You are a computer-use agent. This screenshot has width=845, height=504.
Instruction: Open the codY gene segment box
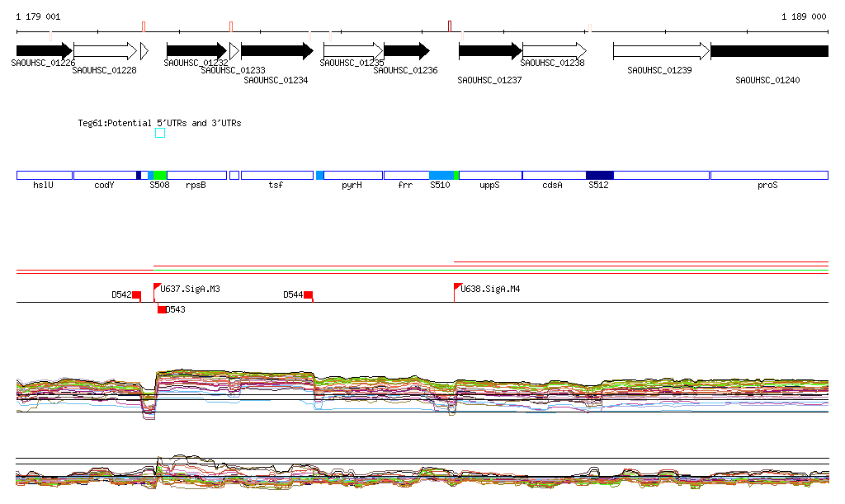(104, 175)
